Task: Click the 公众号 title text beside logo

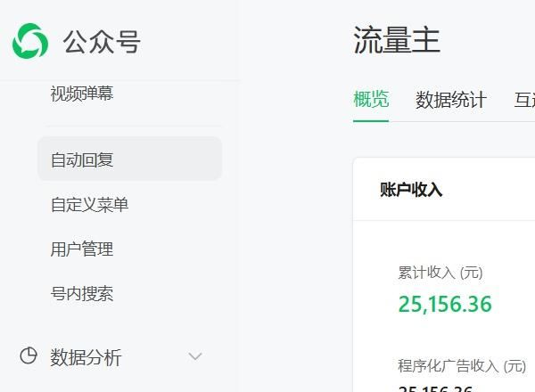Action: pos(102,42)
